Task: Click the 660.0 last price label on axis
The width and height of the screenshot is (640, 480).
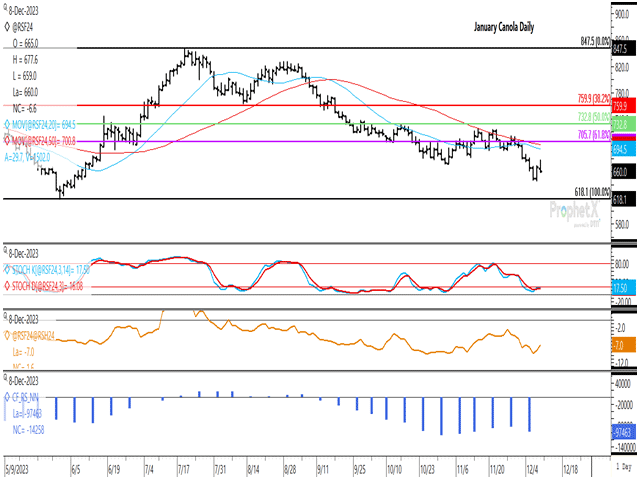Action: pyautogui.click(x=619, y=172)
